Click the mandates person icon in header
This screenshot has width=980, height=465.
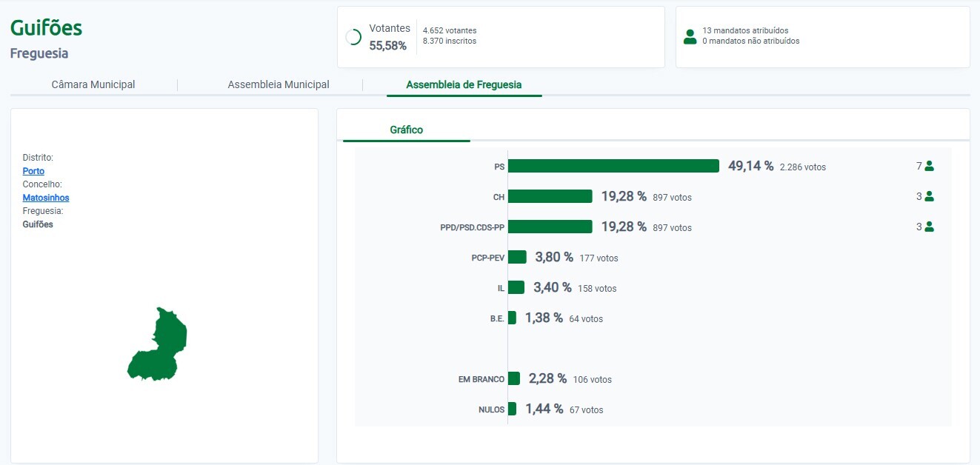[x=690, y=36]
